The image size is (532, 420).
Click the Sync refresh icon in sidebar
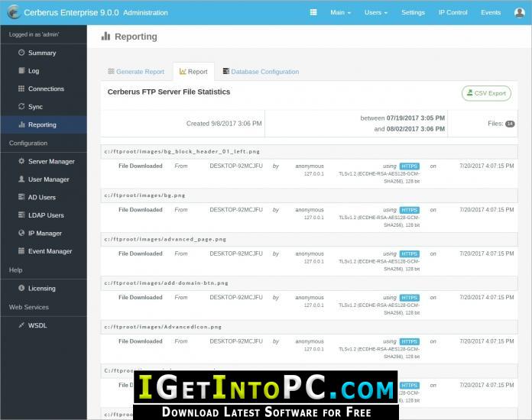tap(21, 106)
